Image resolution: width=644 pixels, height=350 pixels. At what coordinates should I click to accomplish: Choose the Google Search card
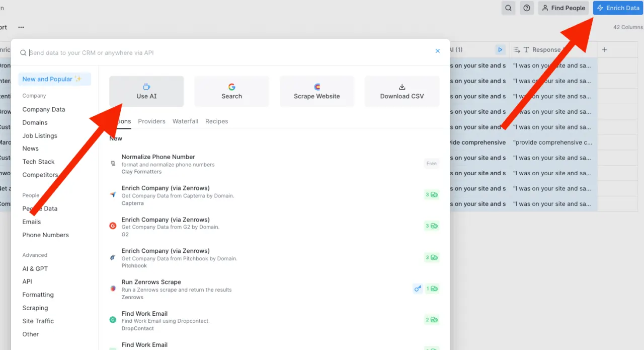click(232, 91)
